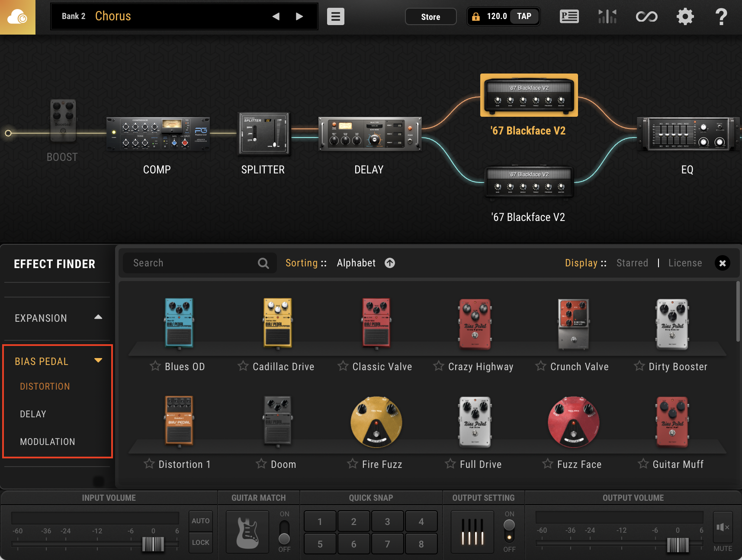Screen dimensions: 742x560
Task: Select the BOOST pedal in signal chain
Action: (x=63, y=121)
